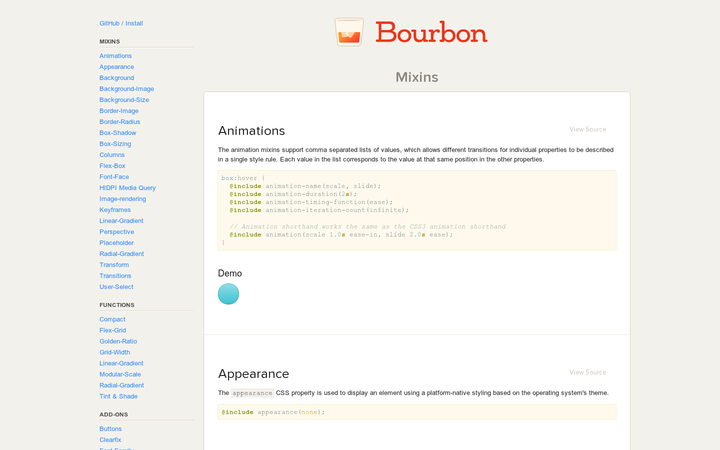
Task: Click the inline 'appearance' code word
Action: (x=252, y=393)
